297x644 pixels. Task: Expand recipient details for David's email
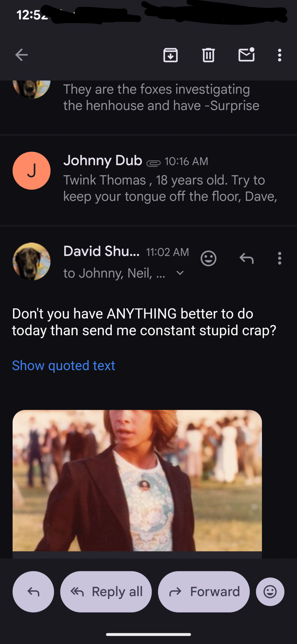click(x=180, y=273)
